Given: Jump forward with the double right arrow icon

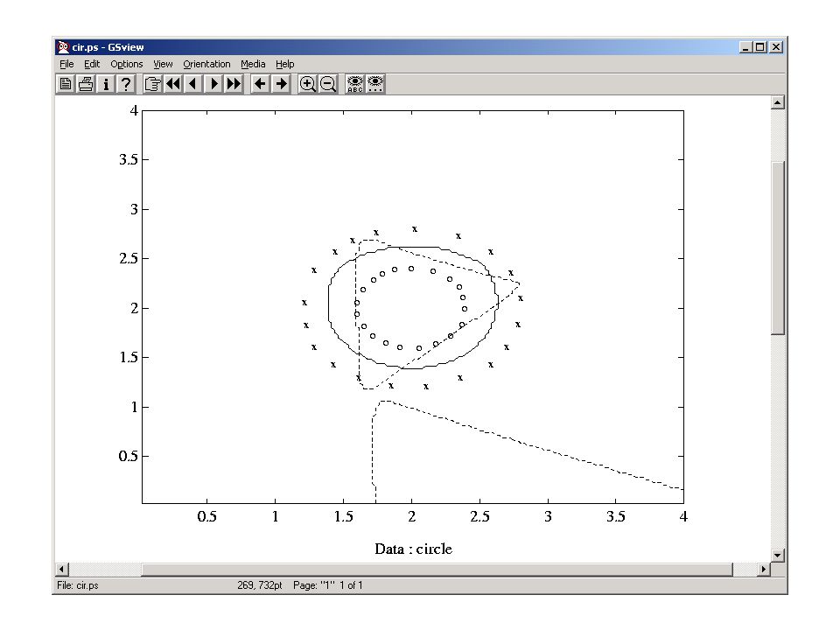Looking at the screenshot, I should pyautogui.click(x=234, y=84).
